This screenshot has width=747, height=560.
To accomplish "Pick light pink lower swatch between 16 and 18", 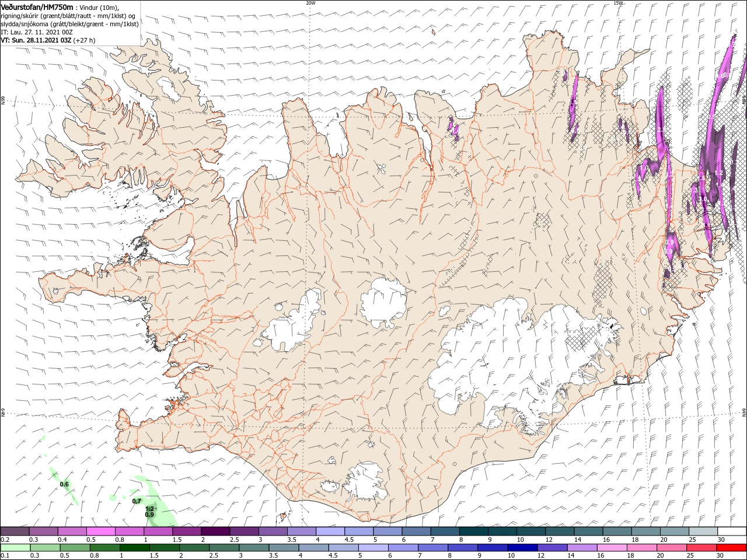I will coord(612,548).
